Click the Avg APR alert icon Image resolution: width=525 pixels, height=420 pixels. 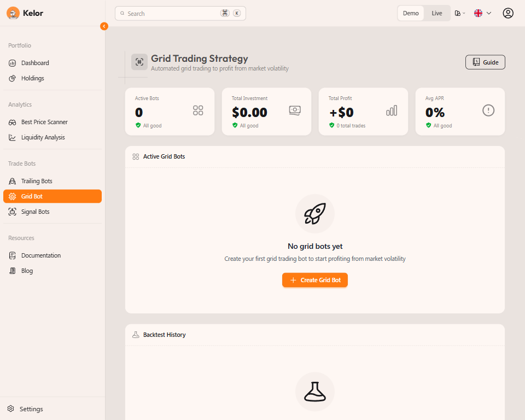click(x=488, y=110)
